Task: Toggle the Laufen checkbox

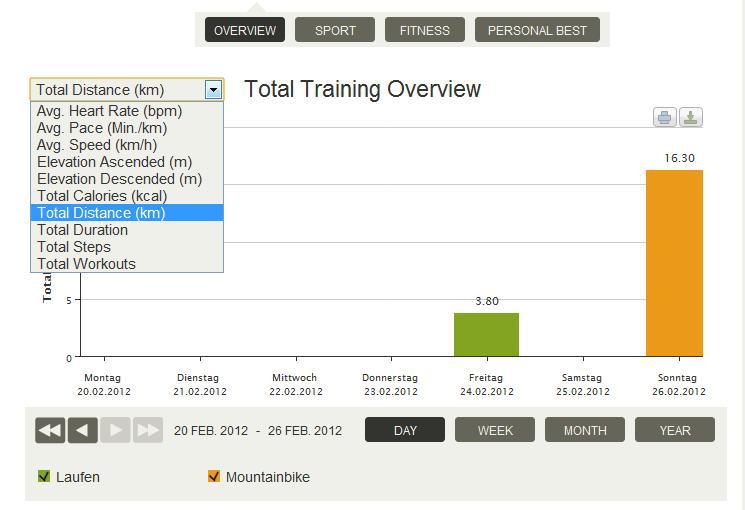Action: [x=44, y=476]
